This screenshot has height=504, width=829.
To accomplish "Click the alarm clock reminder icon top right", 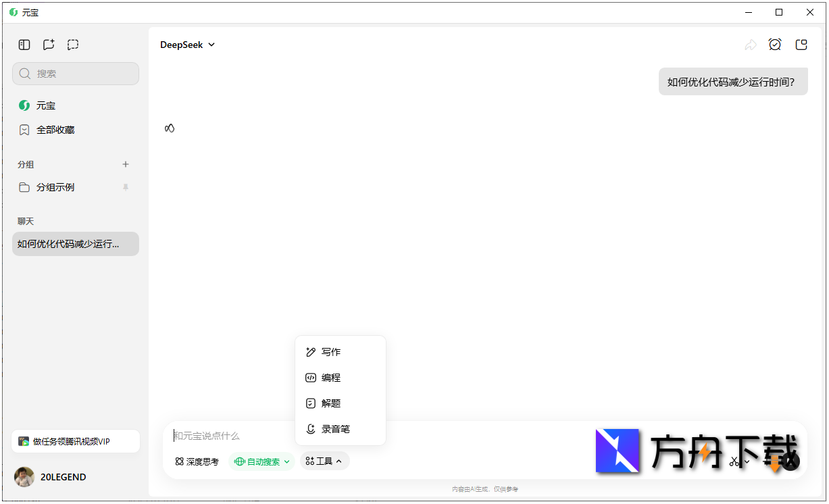I will click(x=775, y=44).
